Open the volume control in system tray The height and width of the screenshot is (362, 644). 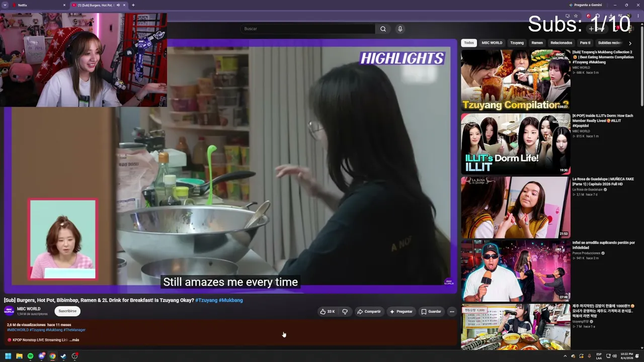click(x=615, y=356)
